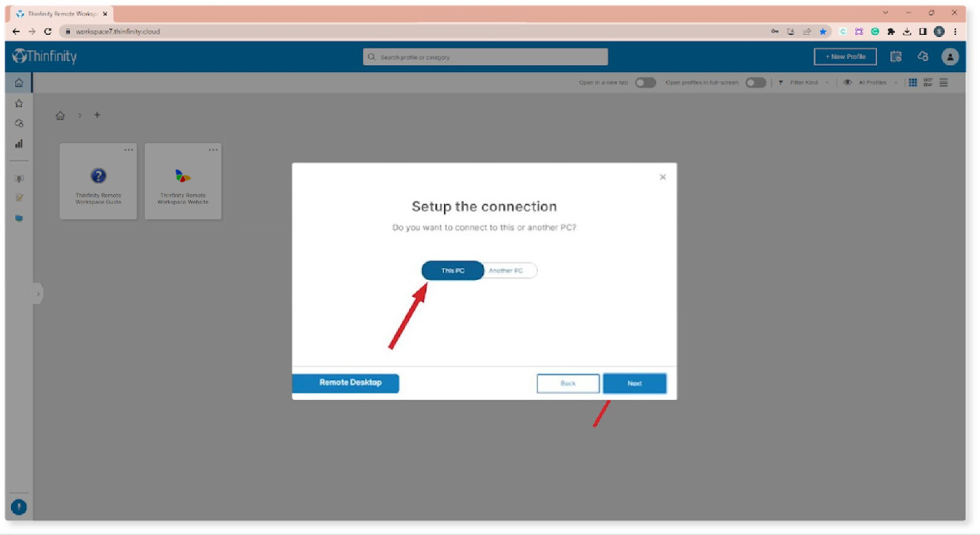Click the purple screenshot extension icon
Image resolution: width=980 pixels, height=535 pixels.
click(859, 31)
